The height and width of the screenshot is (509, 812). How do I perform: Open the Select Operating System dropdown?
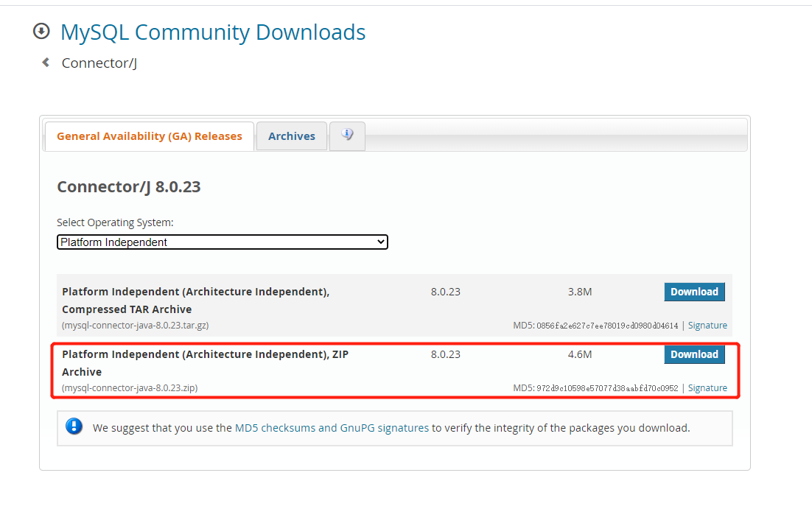223,242
